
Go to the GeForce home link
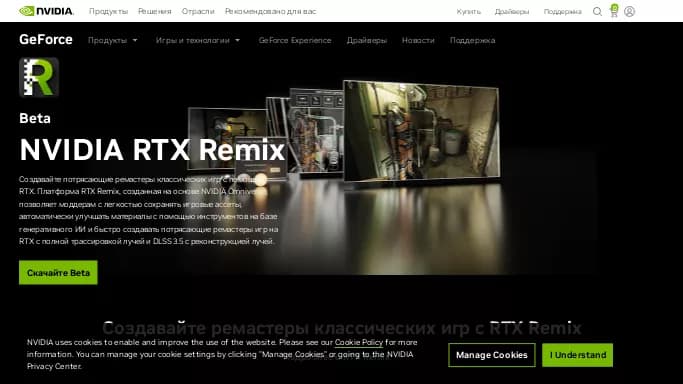pos(46,40)
